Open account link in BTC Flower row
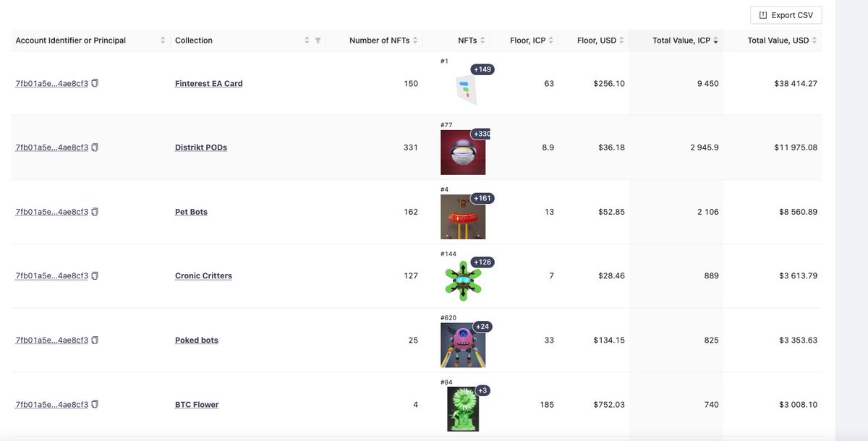Viewport: 868px width, 441px height. coord(52,404)
